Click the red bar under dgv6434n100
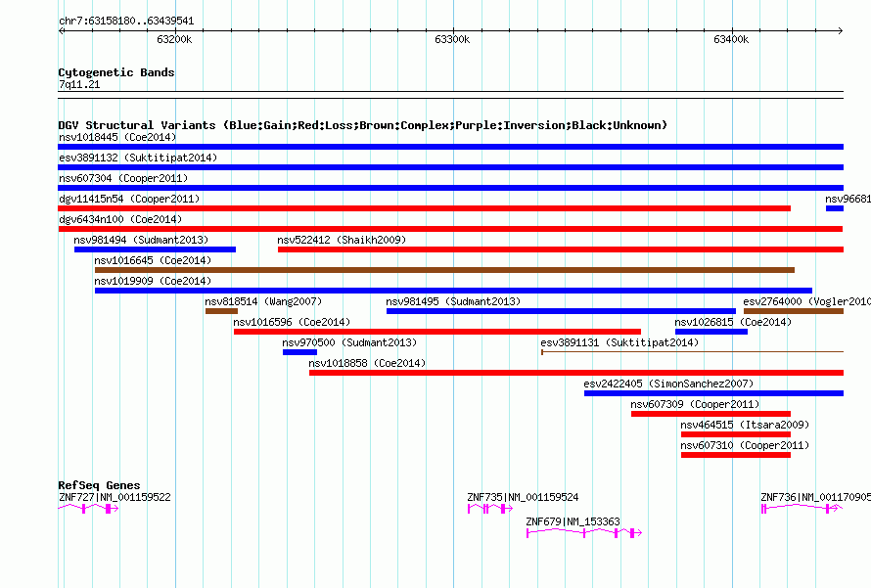871x588 pixels. [450, 229]
